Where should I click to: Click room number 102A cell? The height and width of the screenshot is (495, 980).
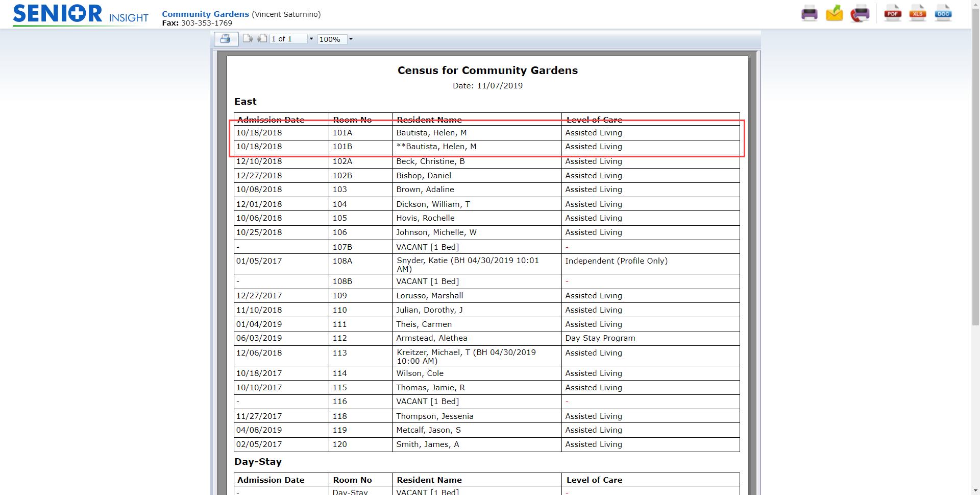(x=360, y=161)
